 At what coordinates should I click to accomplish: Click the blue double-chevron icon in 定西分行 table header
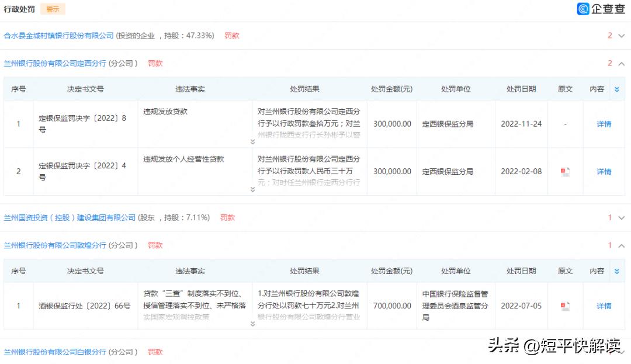pos(617,89)
